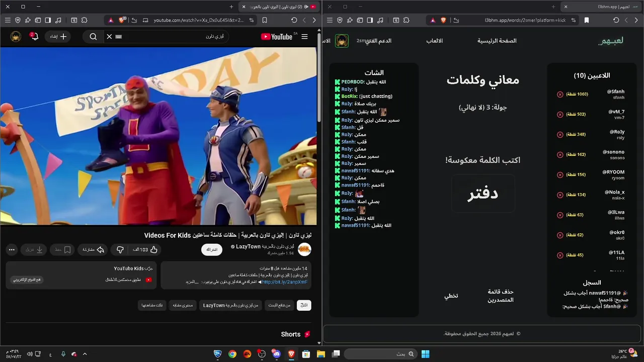Open site settings in YouTube address bar

(252, 20)
